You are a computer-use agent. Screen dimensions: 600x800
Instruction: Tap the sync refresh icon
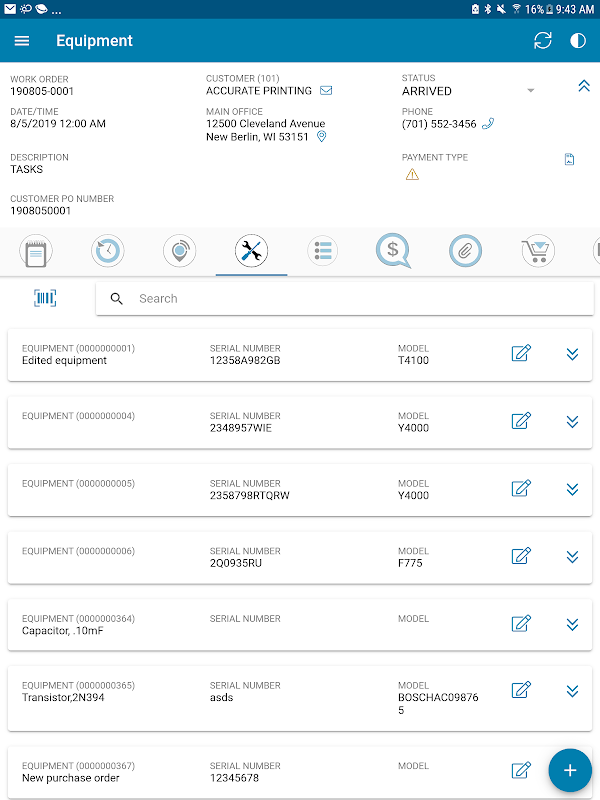pos(543,41)
